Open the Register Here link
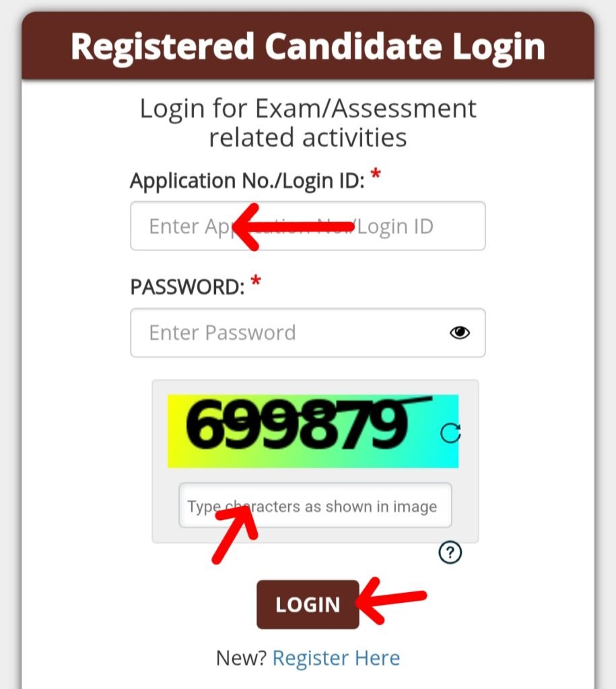 tap(336, 657)
